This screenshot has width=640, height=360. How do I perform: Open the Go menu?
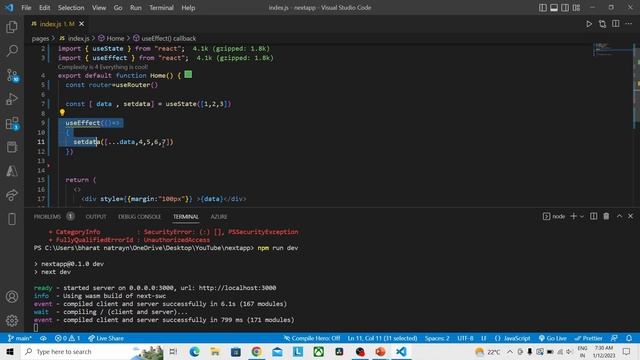[118, 8]
